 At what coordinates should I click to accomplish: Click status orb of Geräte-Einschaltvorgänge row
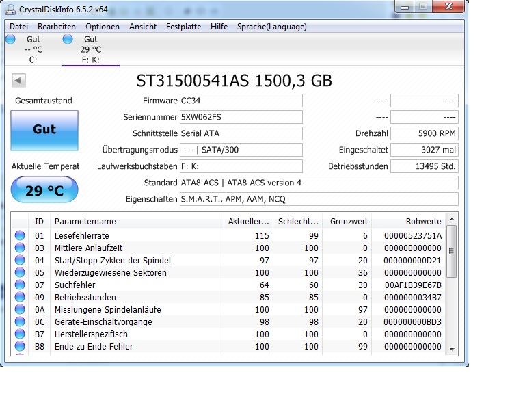[20, 322]
